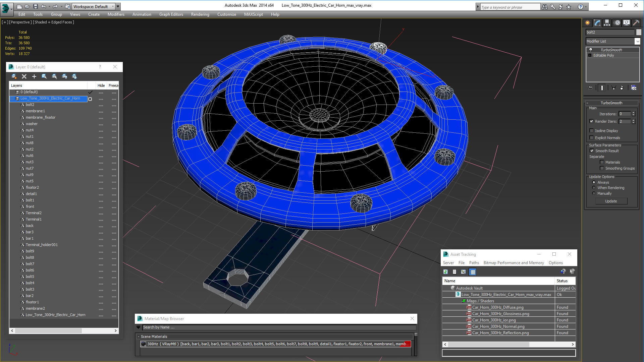Click the Create New Layer icon
The width and height of the screenshot is (644, 362).
[14, 76]
